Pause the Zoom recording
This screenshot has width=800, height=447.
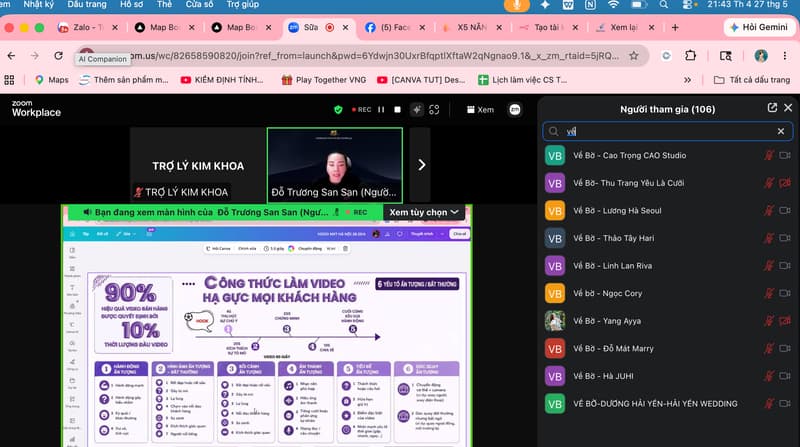[x=381, y=110]
